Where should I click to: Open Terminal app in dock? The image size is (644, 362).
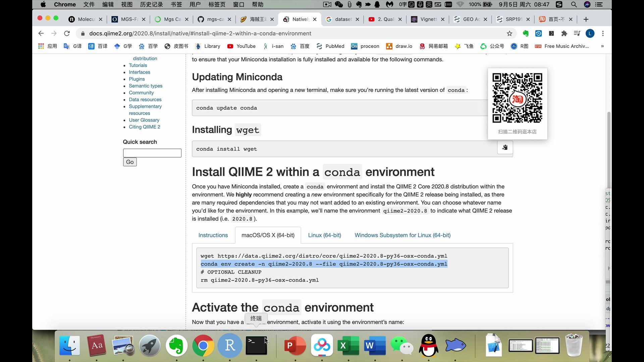(x=256, y=346)
